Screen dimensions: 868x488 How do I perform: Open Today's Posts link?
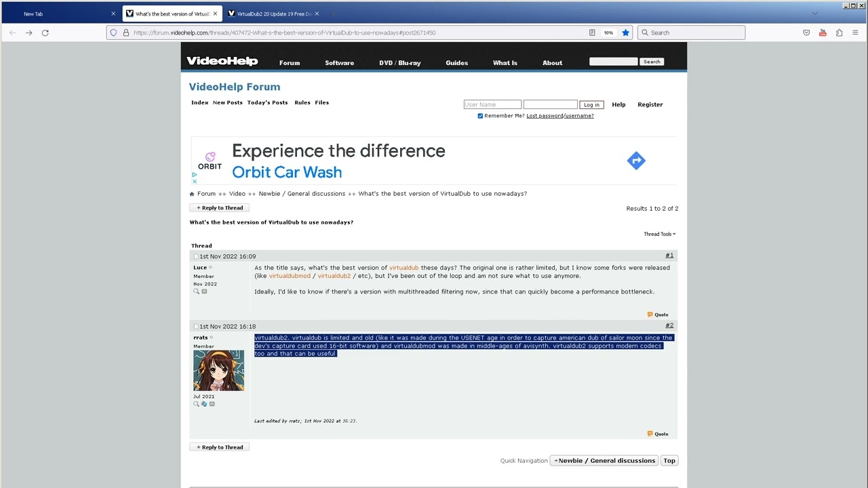267,103
